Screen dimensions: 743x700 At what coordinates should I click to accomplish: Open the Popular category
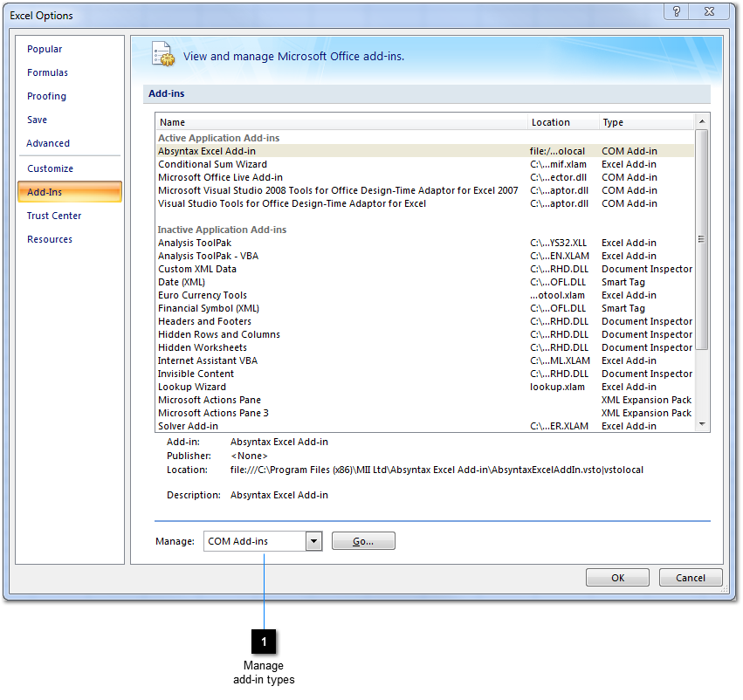[x=45, y=49]
